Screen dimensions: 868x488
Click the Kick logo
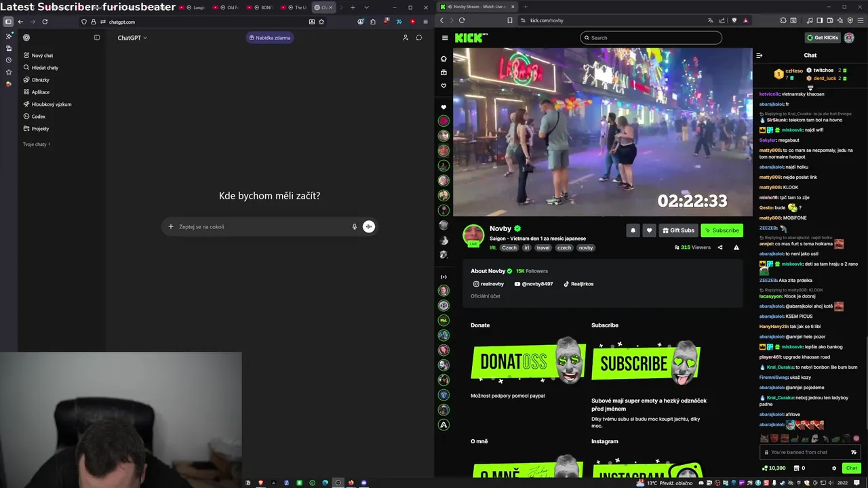471,38
